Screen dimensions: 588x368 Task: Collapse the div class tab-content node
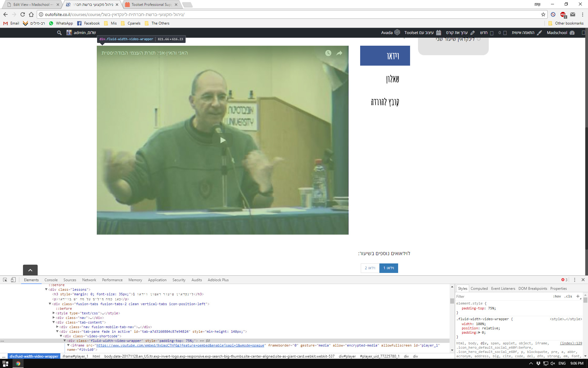click(54, 322)
